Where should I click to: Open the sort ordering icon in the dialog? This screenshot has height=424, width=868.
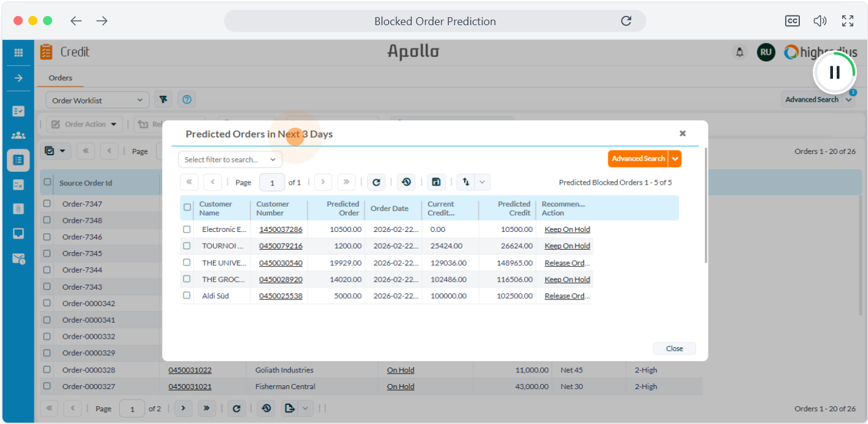(467, 182)
